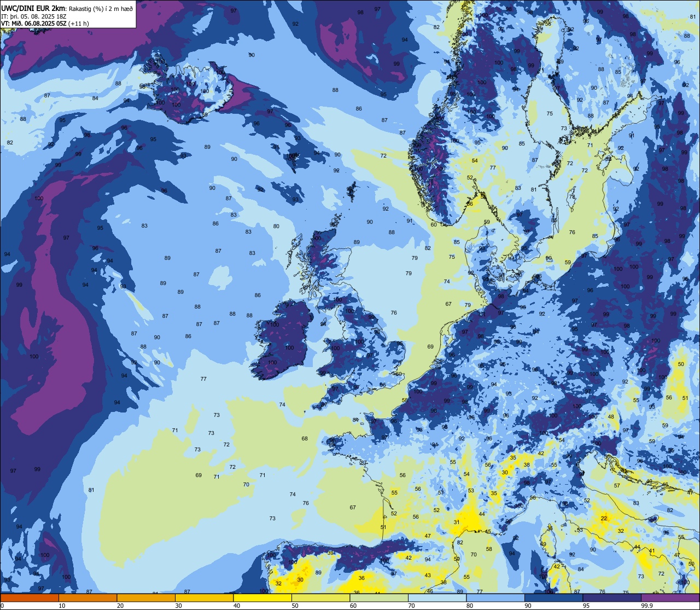The width and height of the screenshot is (700, 610).
Task: Click the 95–99.9 dark navy legend swatch
Action: (612, 597)
